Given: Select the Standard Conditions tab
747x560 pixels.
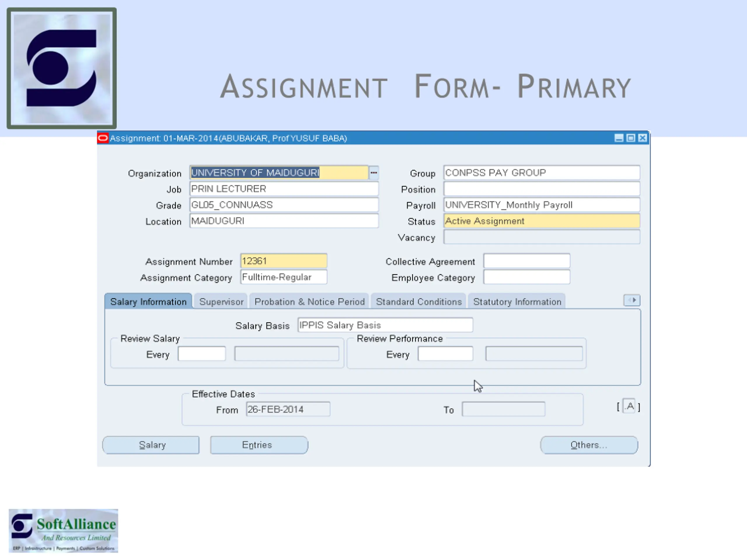Looking at the screenshot, I should point(419,301).
